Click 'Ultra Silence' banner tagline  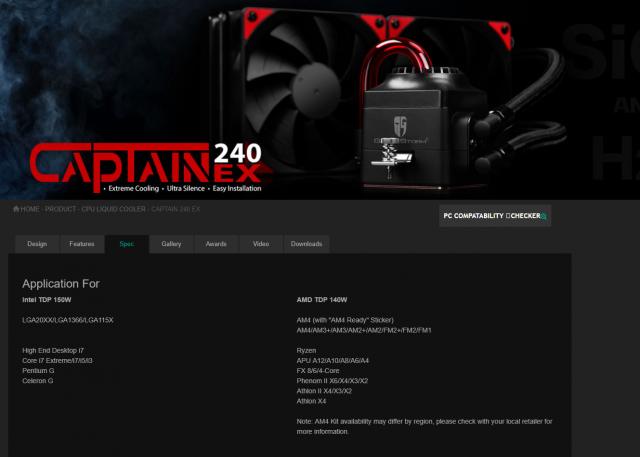coord(186,189)
